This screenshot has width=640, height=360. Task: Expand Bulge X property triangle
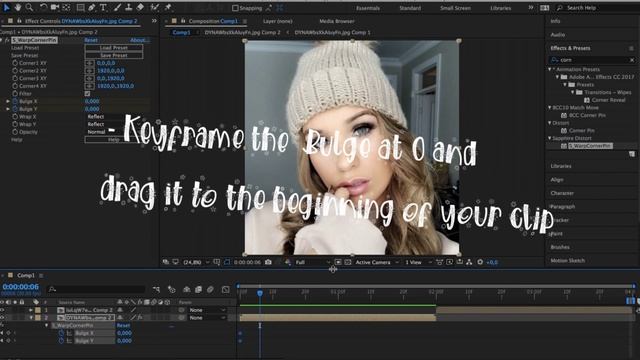click(x=8, y=101)
